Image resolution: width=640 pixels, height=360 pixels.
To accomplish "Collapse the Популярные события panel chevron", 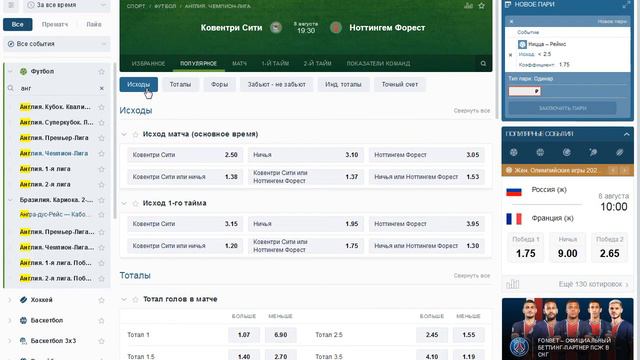I will (x=627, y=134).
